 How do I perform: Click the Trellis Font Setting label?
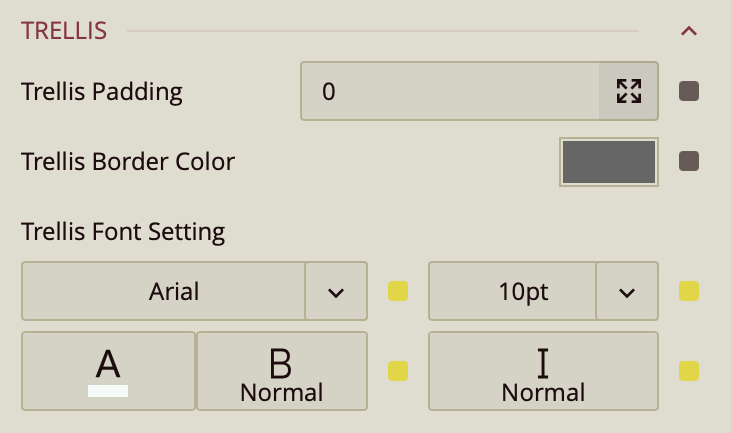pyautogui.click(x=123, y=232)
